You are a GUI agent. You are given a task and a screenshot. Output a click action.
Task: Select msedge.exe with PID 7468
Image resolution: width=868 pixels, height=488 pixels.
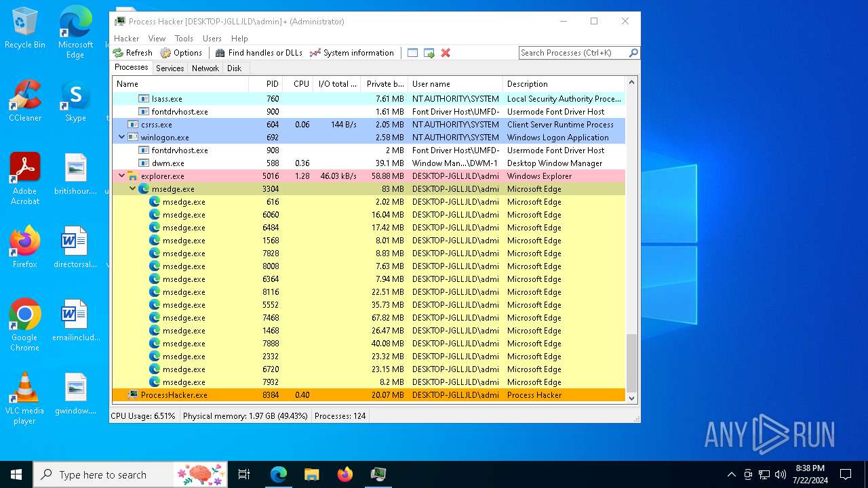(368, 318)
